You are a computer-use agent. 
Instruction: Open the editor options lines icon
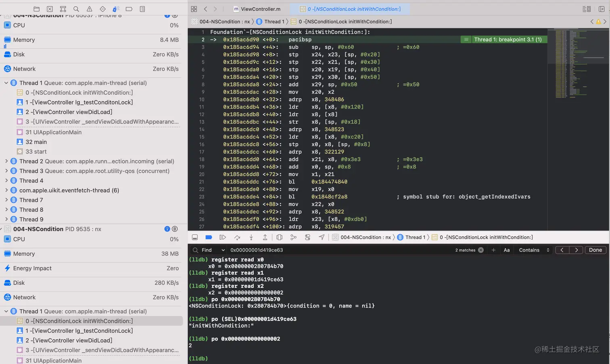click(x=587, y=9)
